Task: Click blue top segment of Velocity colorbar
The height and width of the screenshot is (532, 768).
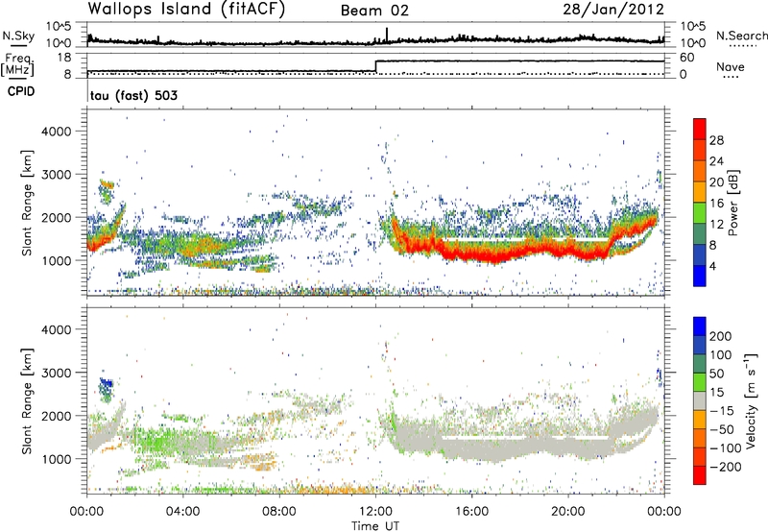Action: (x=700, y=326)
